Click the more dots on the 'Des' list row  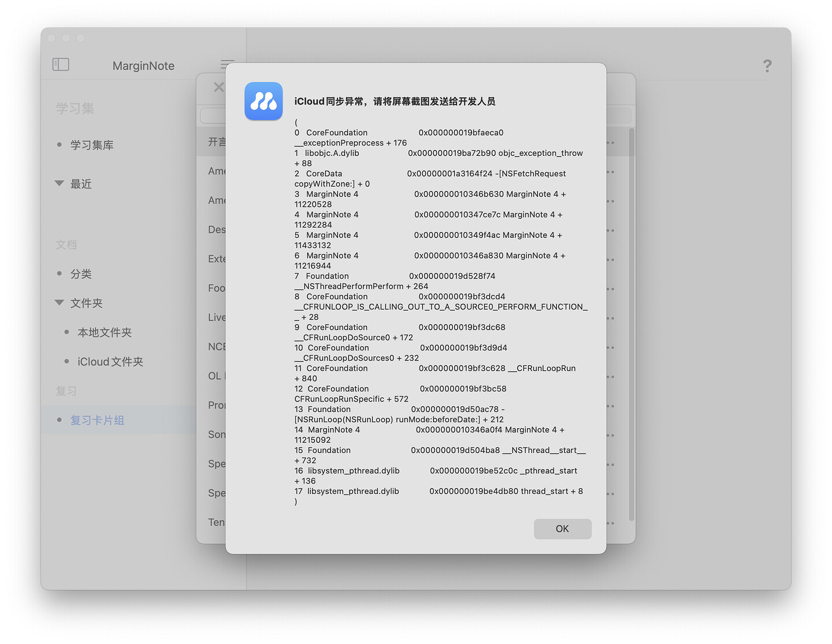pos(610,230)
